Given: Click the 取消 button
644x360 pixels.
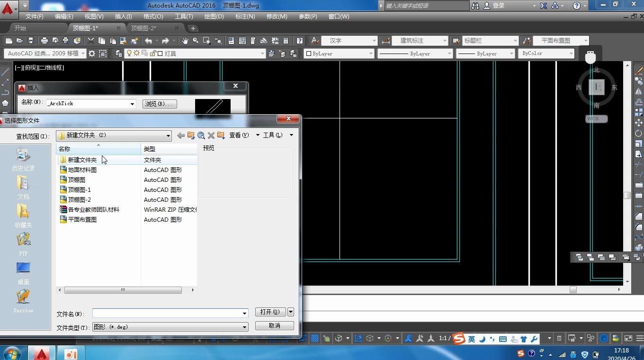Looking at the screenshot, I should pos(274,326).
